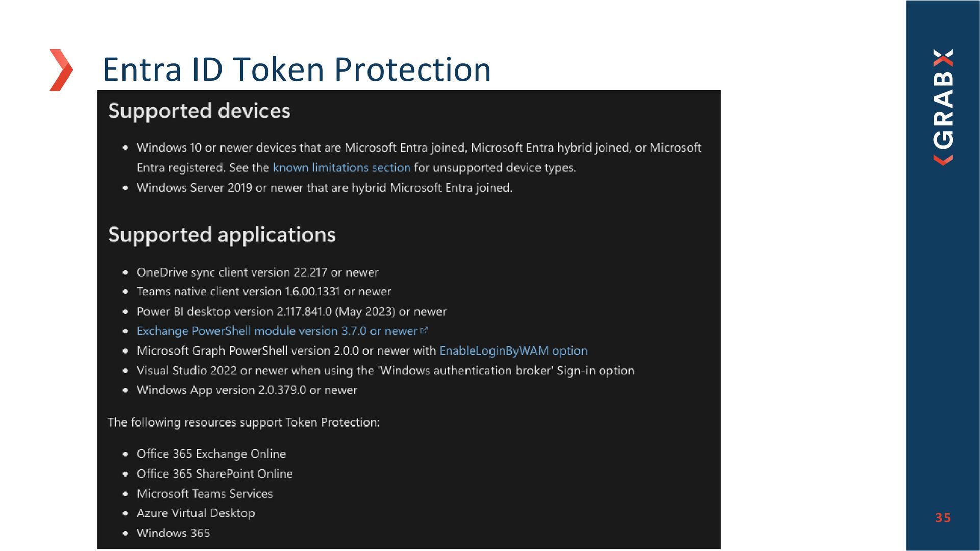Image resolution: width=980 pixels, height=551 pixels.
Task: Select the Power BI desktop version item
Action: (291, 312)
